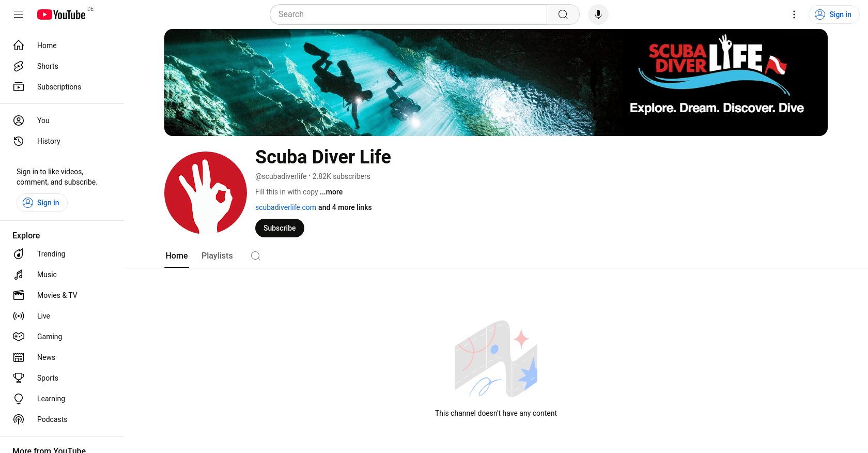The image size is (868, 453).
Task: Click the YouTube logo
Action: pyautogui.click(x=61, y=14)
